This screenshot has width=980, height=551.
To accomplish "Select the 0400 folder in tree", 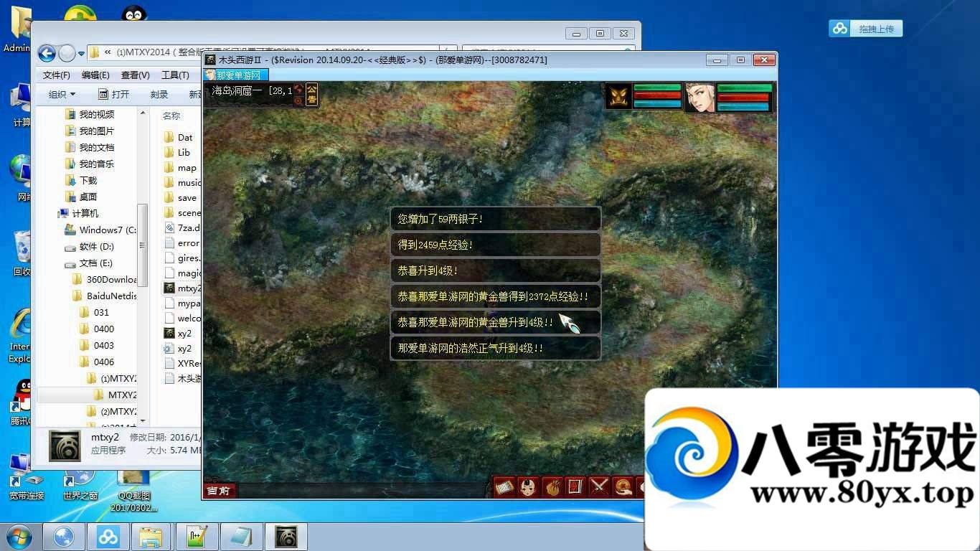I will click(x=96, y=329).
